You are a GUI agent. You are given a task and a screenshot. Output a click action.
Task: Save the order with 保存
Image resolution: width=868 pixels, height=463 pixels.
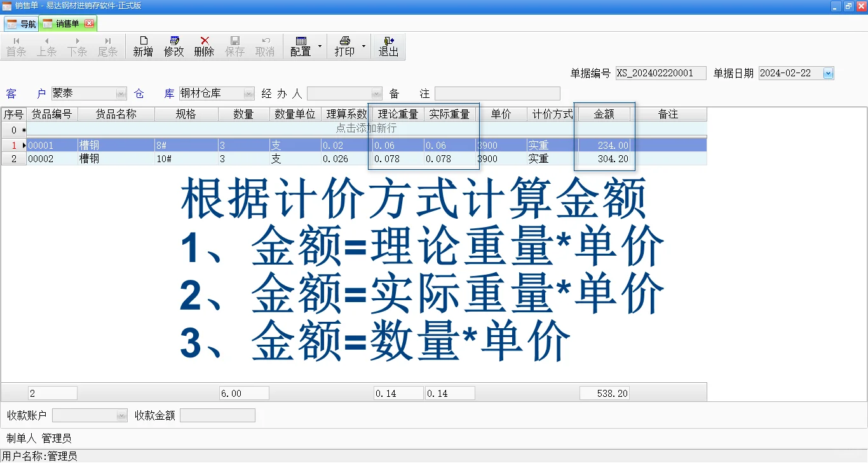pyautogui.click(x=234, y=46)
